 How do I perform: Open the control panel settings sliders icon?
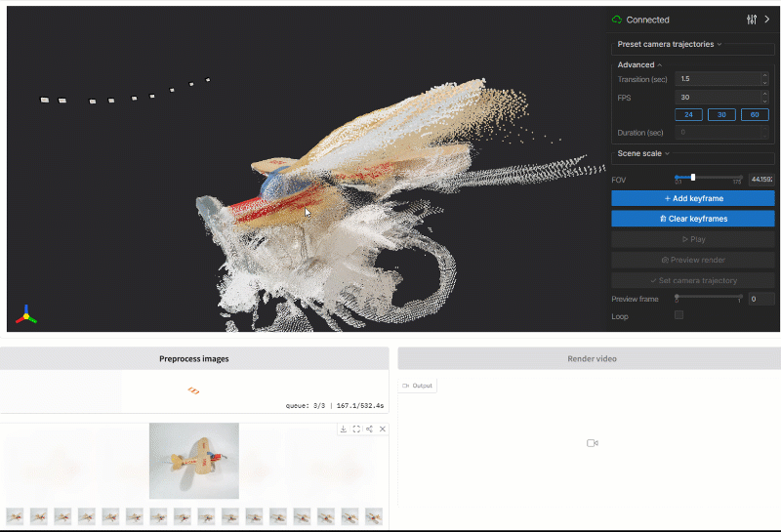pos(751,20)
